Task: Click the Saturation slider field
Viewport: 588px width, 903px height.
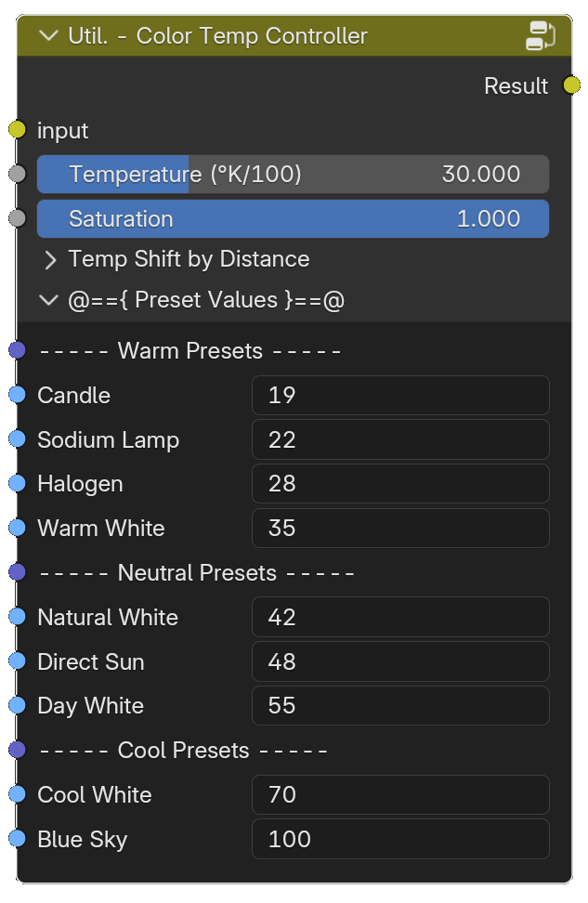Action: pos(294,219)
